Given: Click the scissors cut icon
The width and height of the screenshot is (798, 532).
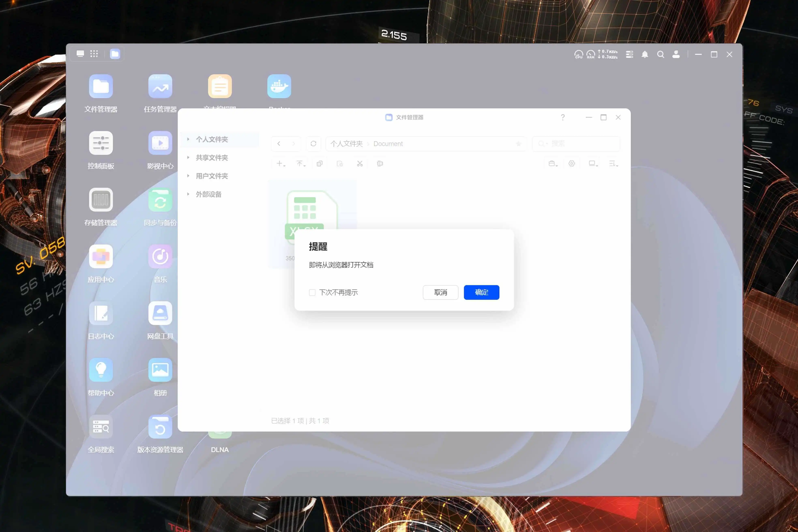Looking at the screenshot, I should (360, 164).
